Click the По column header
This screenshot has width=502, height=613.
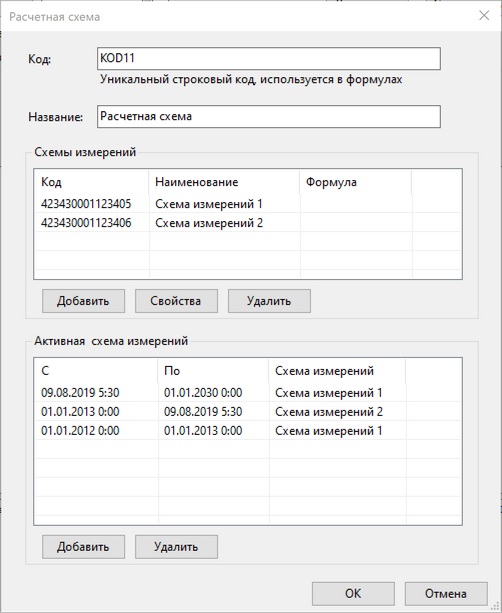coord(213,371)
